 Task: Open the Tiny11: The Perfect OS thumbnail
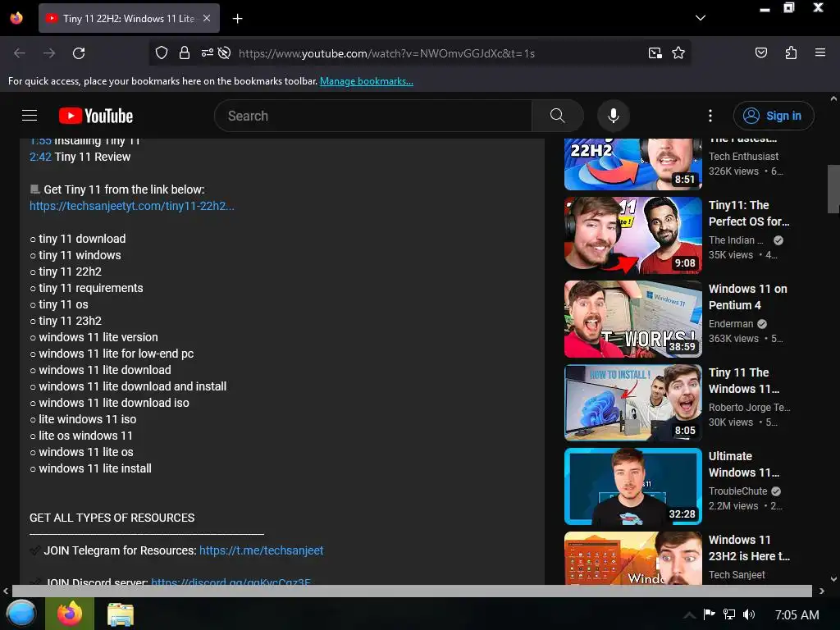633,235
